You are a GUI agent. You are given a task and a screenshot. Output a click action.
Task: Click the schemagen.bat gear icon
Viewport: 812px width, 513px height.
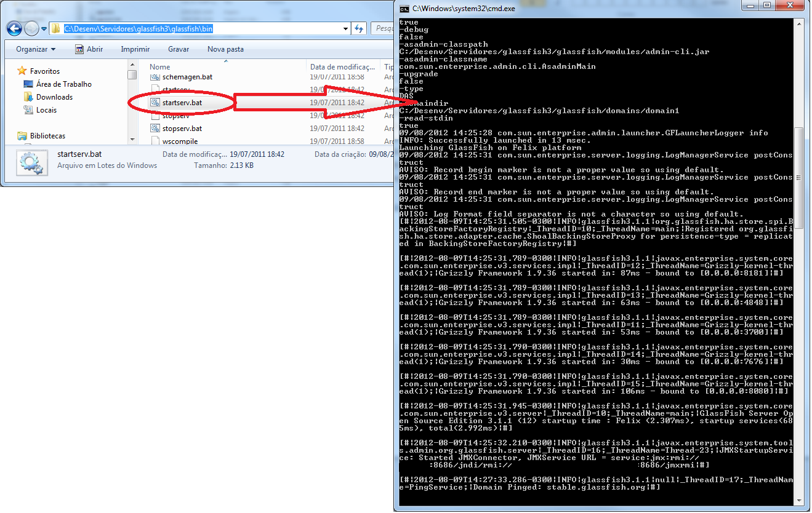pos(154,76)
